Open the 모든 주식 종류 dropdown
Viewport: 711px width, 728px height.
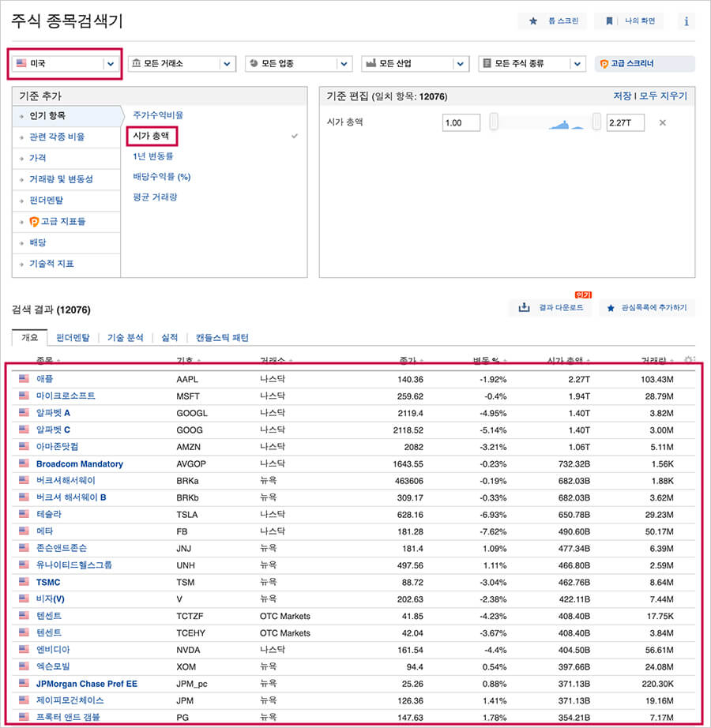(532, 64)
